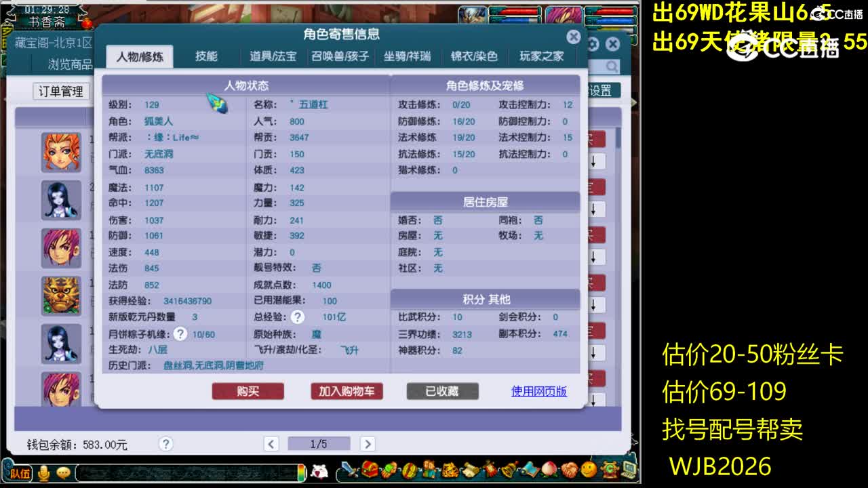
Task: Click the ? icon beside 月饼粽子成长缘
Action: point(179,333)
